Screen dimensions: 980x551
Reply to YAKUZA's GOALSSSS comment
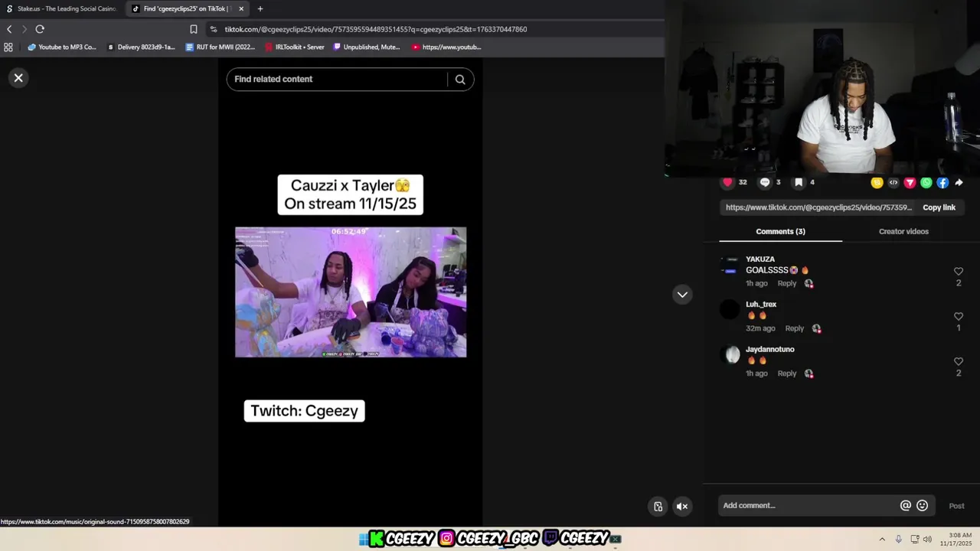pyautogui.click(x=787, y=283)
